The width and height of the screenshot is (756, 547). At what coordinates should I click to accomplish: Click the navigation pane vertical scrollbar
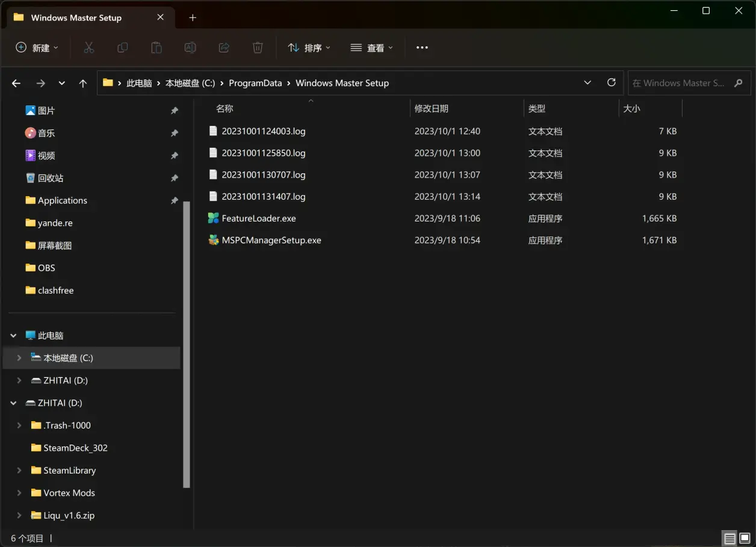click(187, 344)
